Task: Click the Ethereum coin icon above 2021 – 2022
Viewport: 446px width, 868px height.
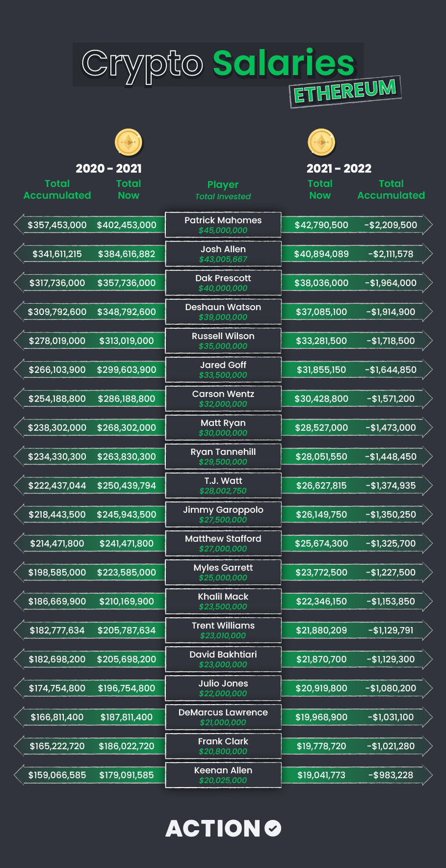Action: (321, 143)
